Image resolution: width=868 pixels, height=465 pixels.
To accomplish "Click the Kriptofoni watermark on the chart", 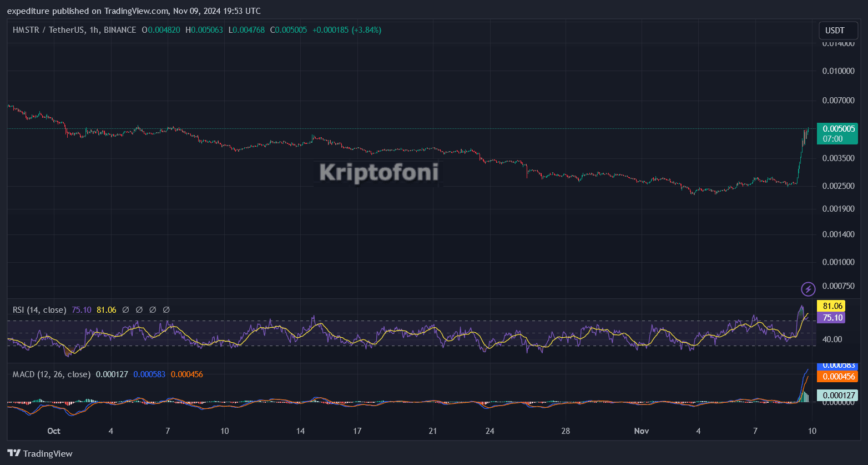I will [x=379, y=172].
